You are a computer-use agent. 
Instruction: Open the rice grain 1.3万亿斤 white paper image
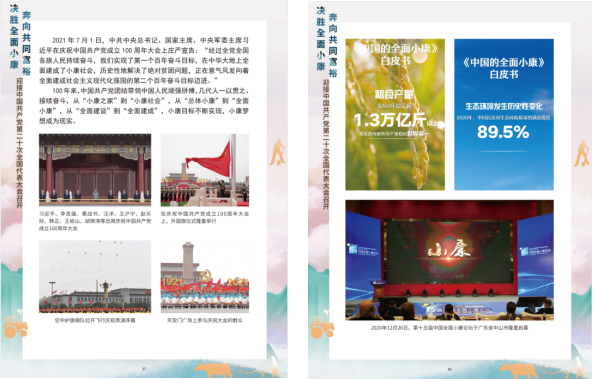click(395, 114)
